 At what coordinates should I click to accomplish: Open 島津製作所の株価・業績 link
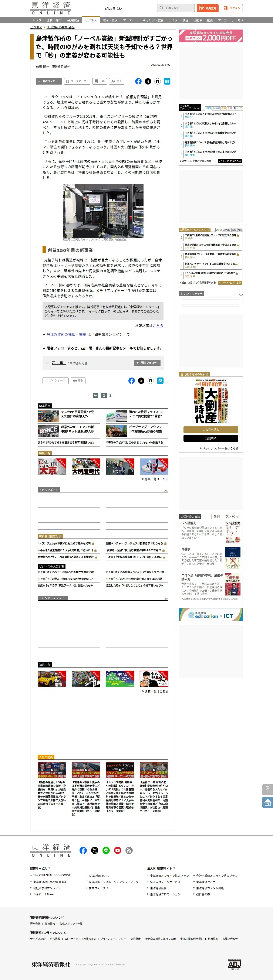point(66,334)
